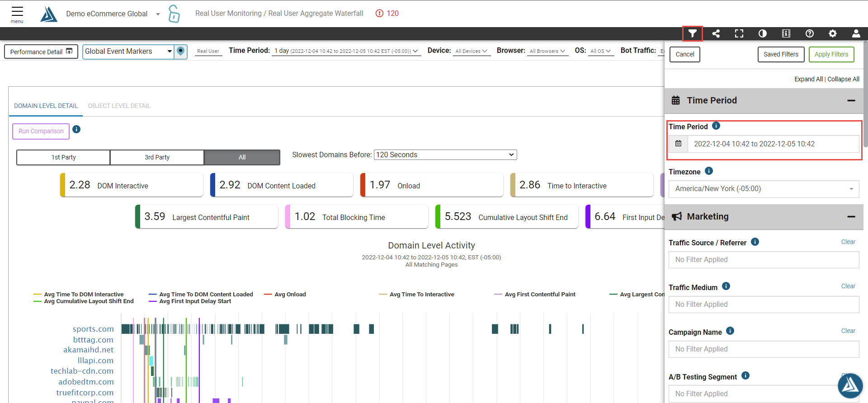
Task: Click the Collapse All link
Action: [x=844, y=79]
